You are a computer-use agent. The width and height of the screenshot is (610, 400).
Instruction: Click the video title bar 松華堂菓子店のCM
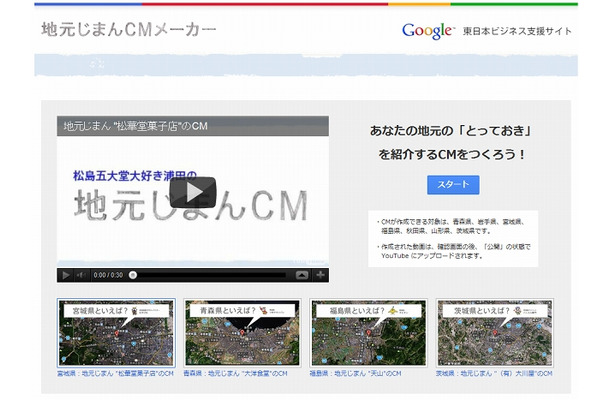(193, 126)
